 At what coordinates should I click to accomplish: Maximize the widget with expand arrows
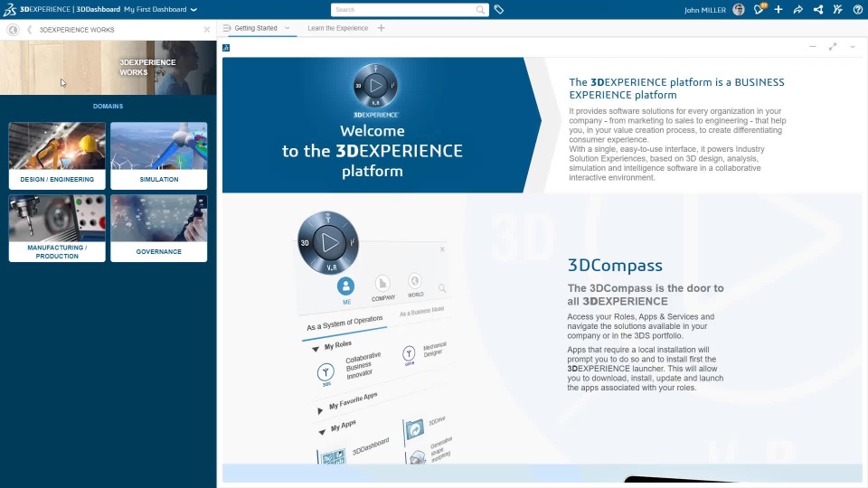[x=833, y=47]
